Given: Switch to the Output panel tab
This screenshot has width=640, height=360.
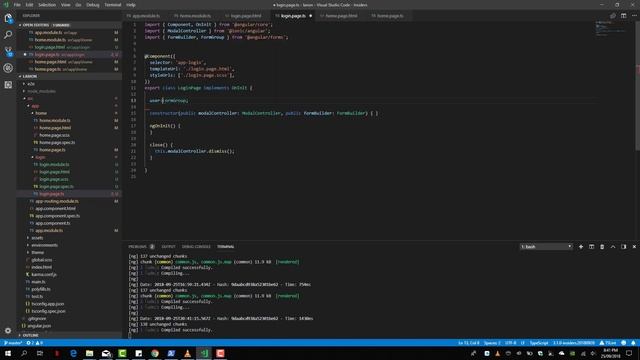Looking at the screenshot, I should tap(168, 247).
